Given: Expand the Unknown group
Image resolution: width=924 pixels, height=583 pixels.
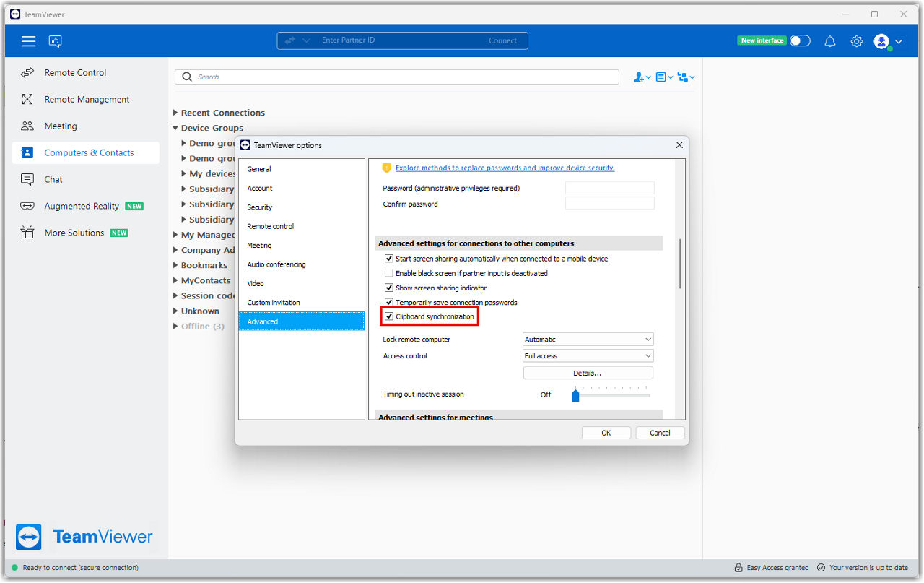Looking at the screenshot, I should click(175, 311).
